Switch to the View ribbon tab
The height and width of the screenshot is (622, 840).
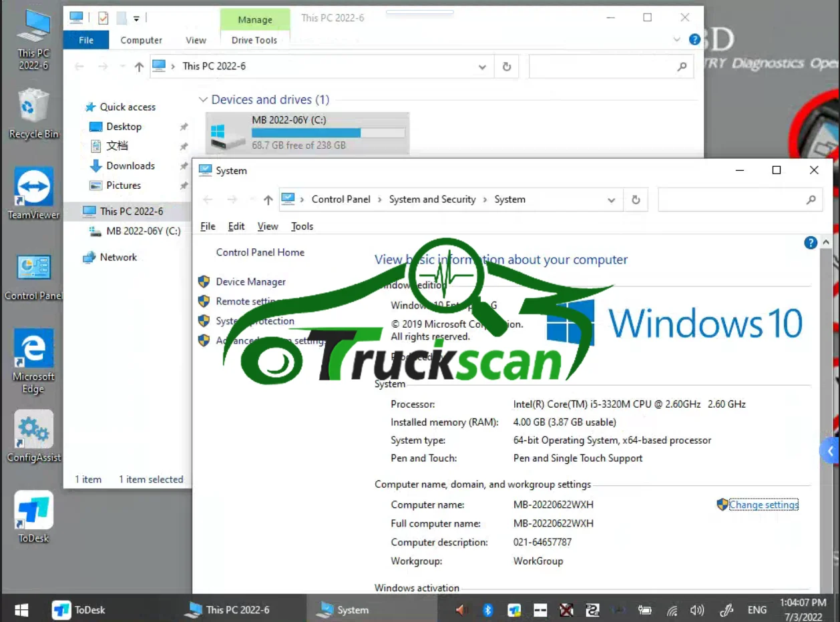(196, 40)
